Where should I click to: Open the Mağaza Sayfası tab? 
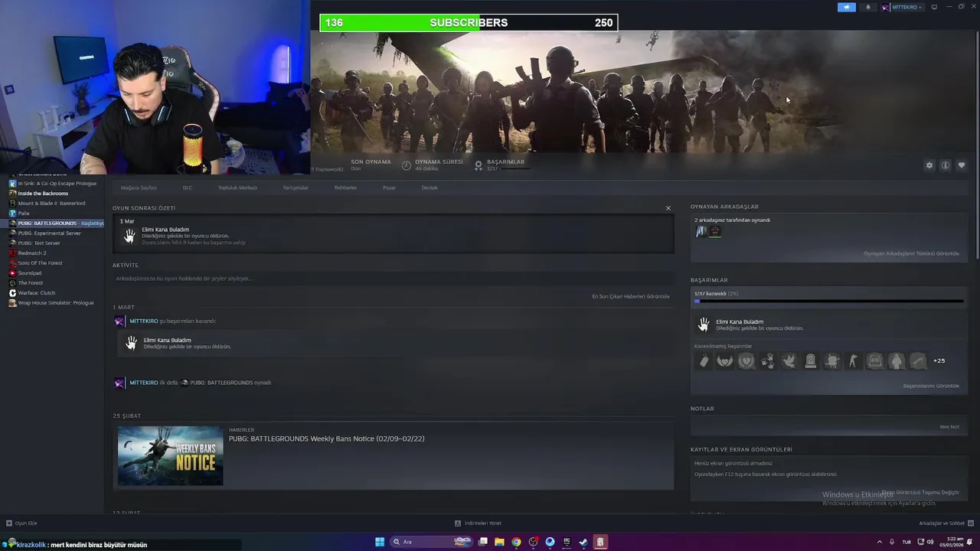click(139, 187)
